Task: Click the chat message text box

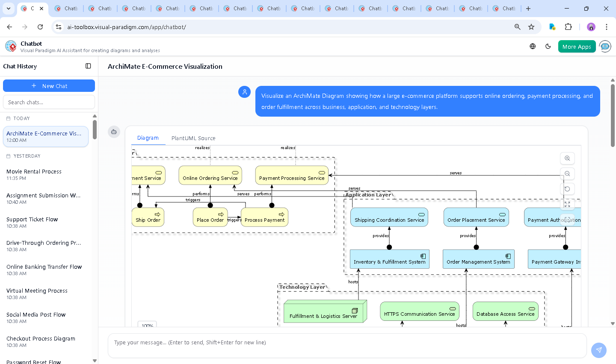Action: pos(346,343)
